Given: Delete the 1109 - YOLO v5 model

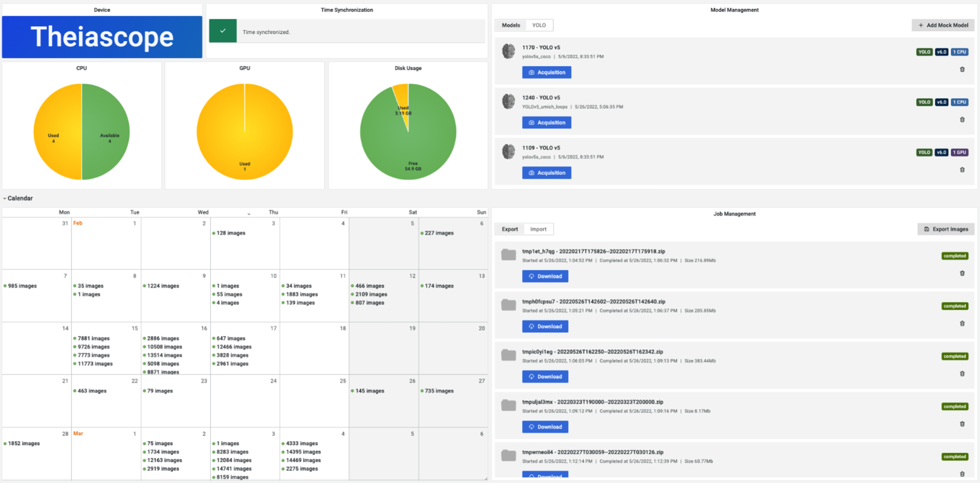Looking at the screenshot, I should coord(962,170).
